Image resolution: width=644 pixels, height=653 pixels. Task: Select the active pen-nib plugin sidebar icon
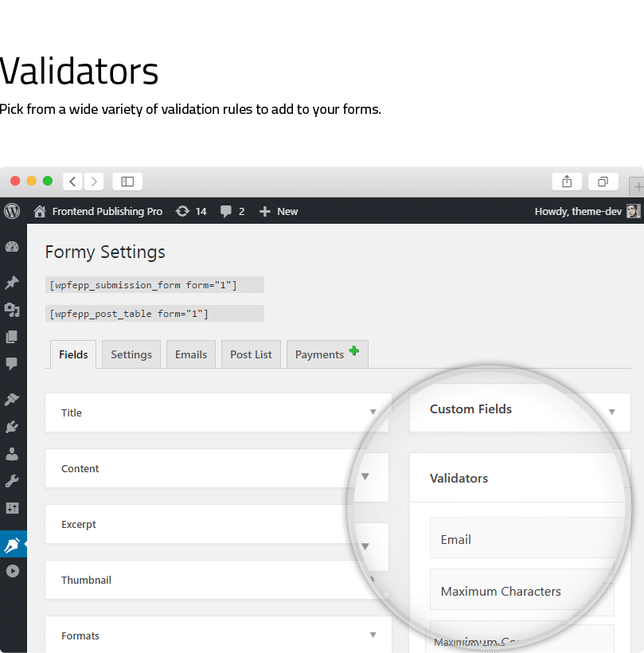point(13,544)
